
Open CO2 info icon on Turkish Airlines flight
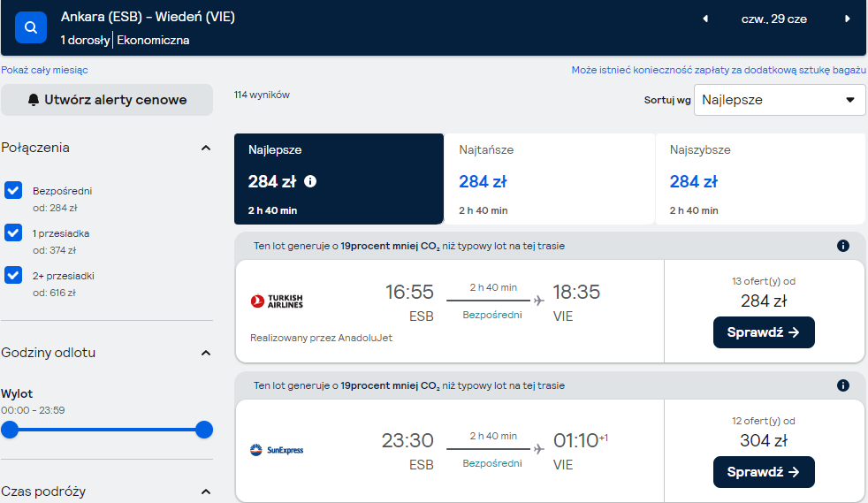[x=842, y=246]
